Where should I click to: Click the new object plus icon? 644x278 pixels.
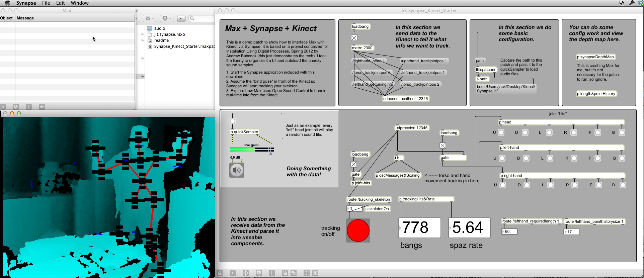[x=233, y=273]
